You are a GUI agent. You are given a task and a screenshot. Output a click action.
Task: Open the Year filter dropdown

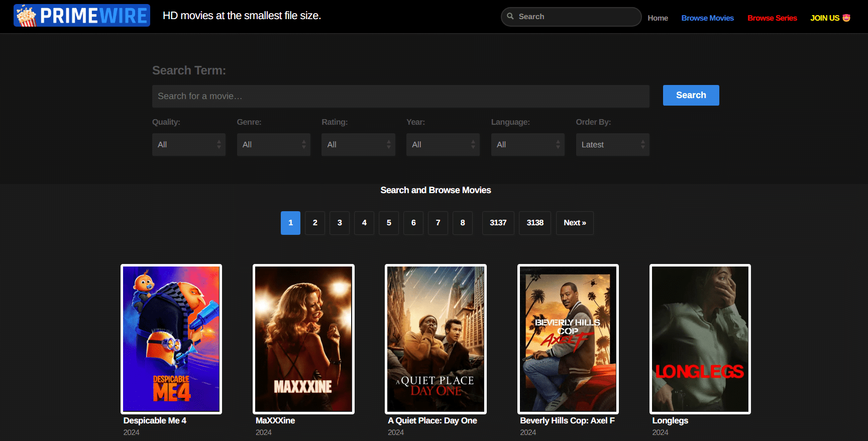(x=443, y=144)
